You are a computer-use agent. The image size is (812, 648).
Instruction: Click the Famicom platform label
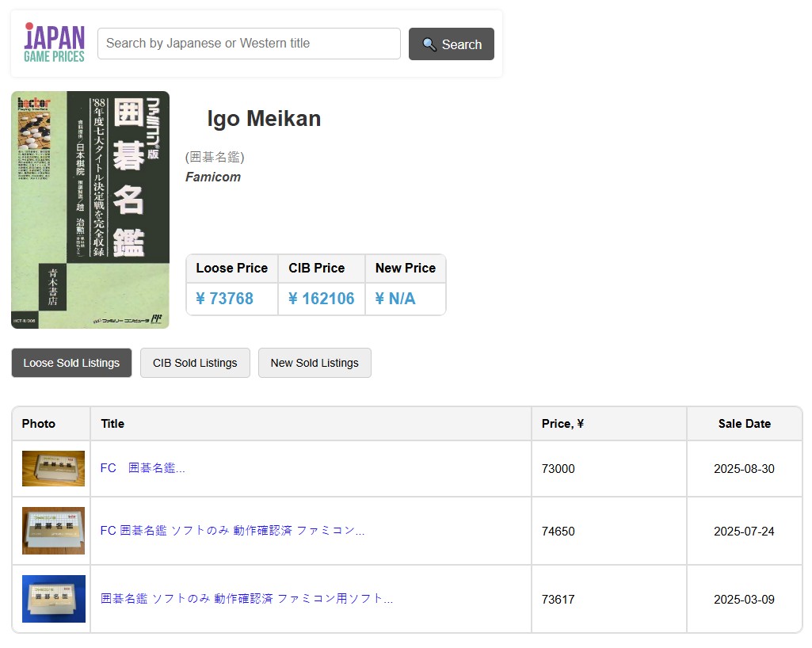click(x=213, y=177)
